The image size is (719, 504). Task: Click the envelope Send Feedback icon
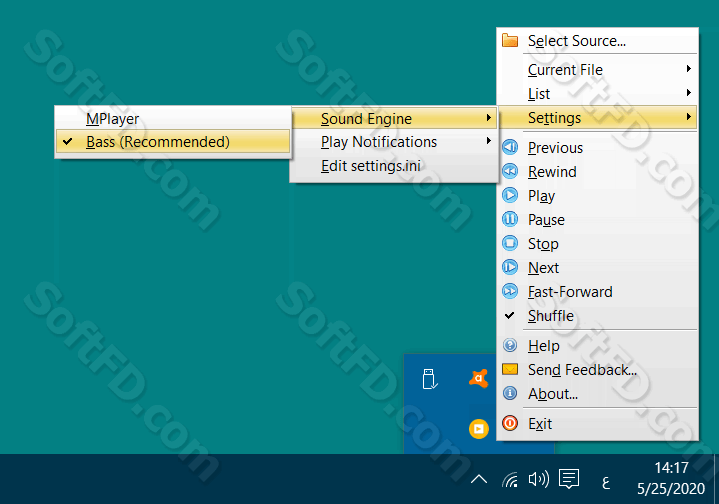[510, 369]
